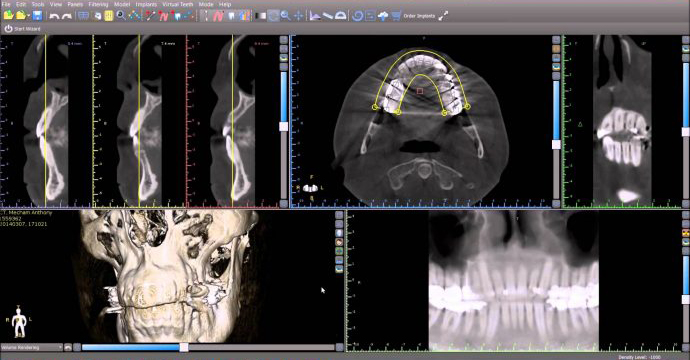Open the Implants menu

pos(146,4)
